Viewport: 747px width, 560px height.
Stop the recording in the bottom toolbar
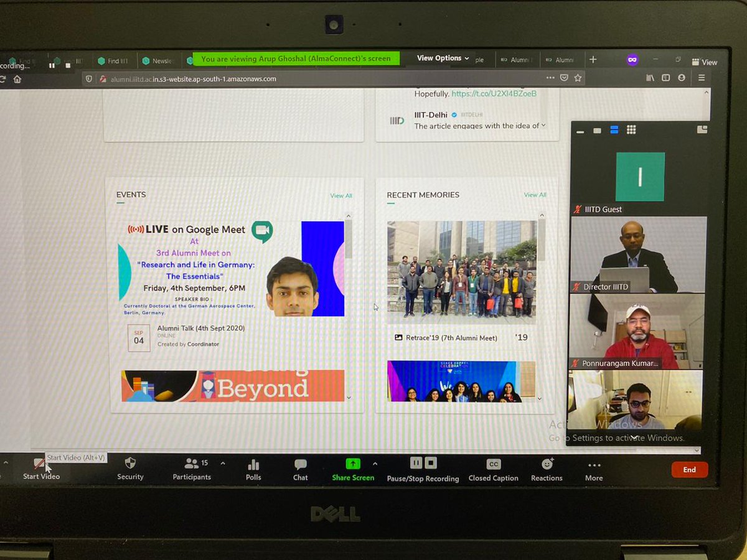pyautogui.click(x=431, y=463)
